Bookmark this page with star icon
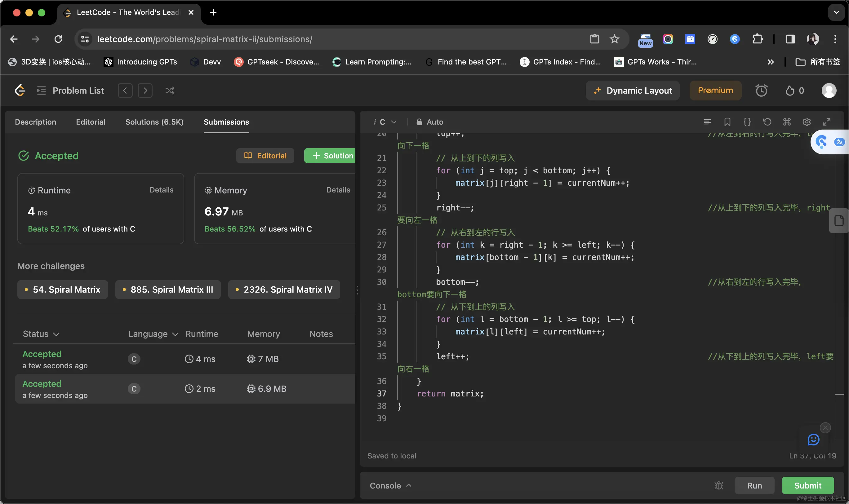This screenshot has height=504, width=849. tap(614, 39)
